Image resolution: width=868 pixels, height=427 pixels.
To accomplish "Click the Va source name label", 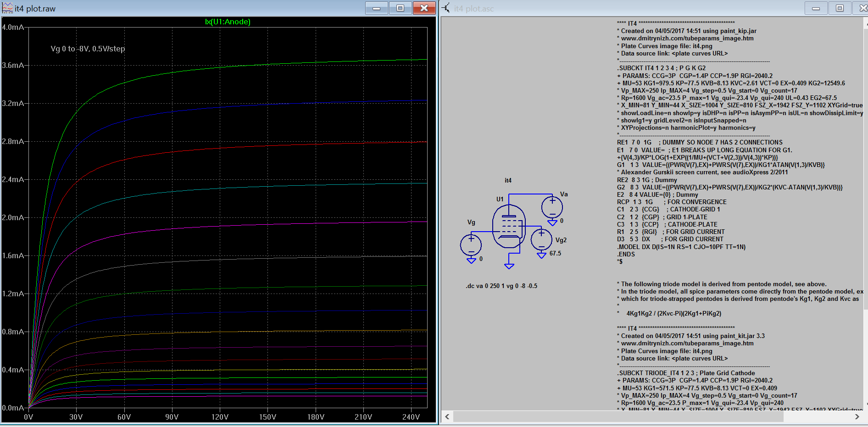I will pos(564,194).
